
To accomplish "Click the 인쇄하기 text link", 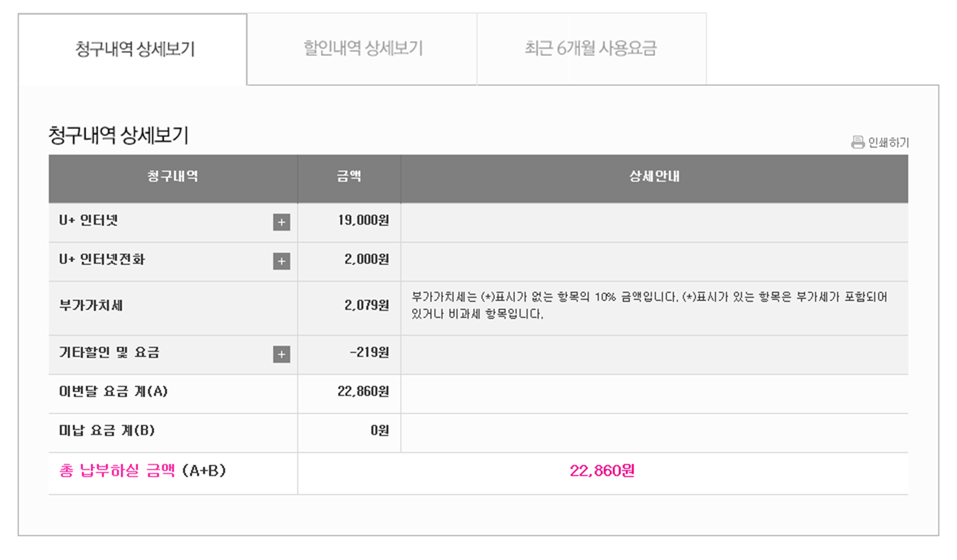I will click(x=888, y=143).
